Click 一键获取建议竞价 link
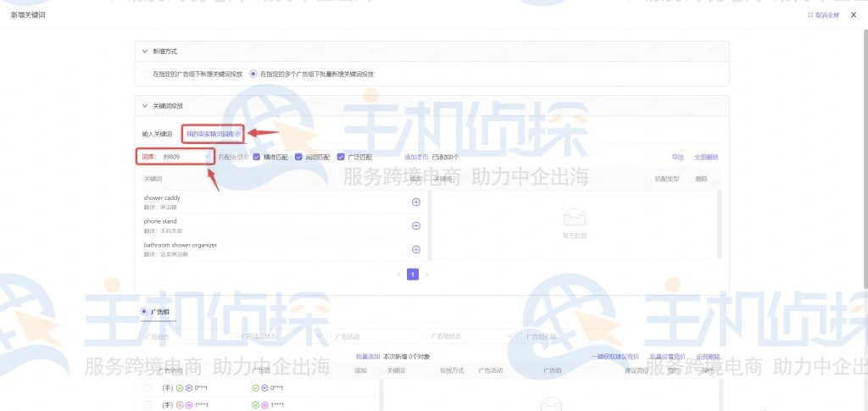 tap(615, 357)
